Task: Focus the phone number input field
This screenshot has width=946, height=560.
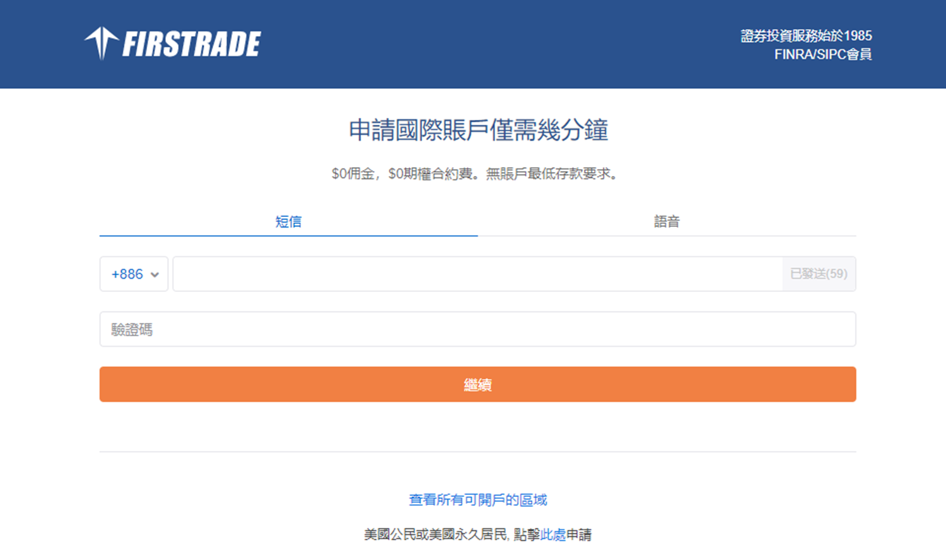Action: pos(478,274)
